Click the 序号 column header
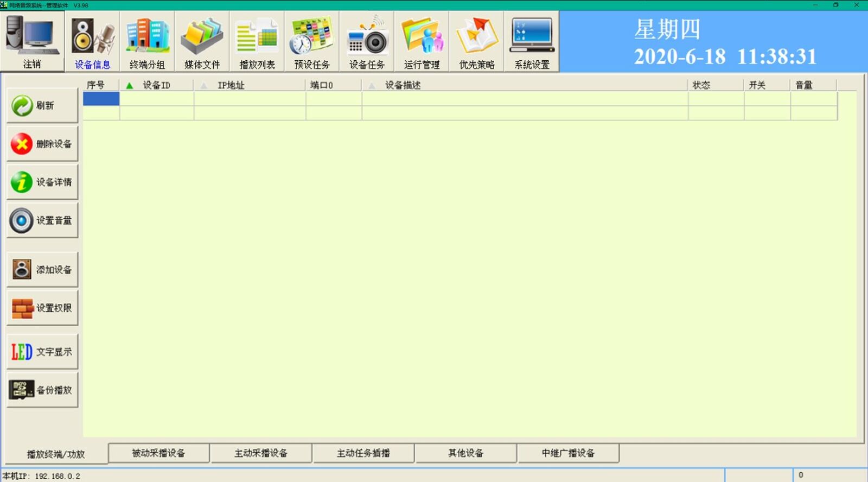 coord(101,85)
